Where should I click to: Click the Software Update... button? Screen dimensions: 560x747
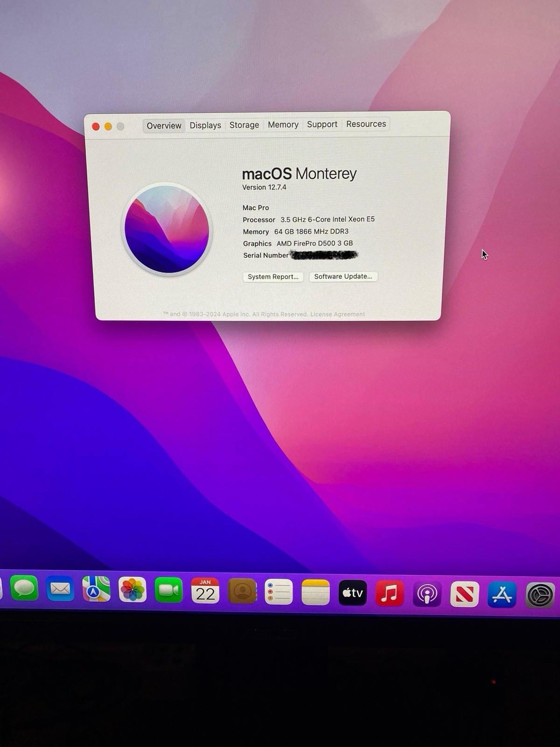click(343, 276)
